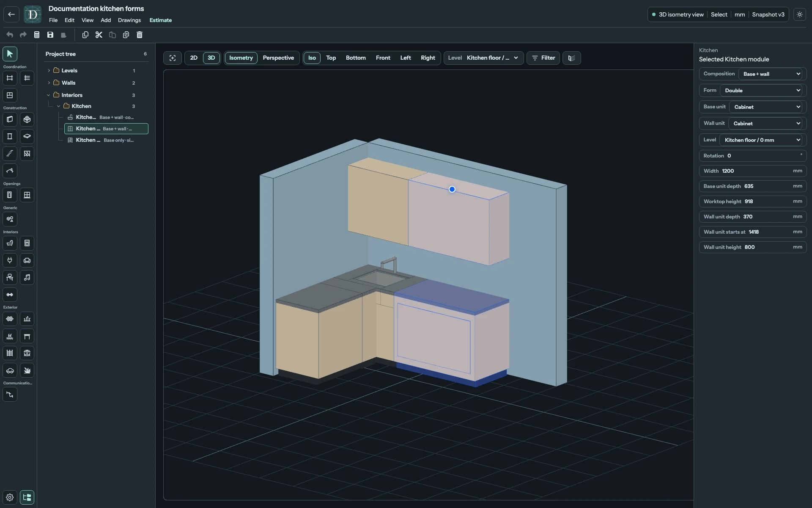
Task: Pick the sofa furniture tool
Action: pos(27,260)
